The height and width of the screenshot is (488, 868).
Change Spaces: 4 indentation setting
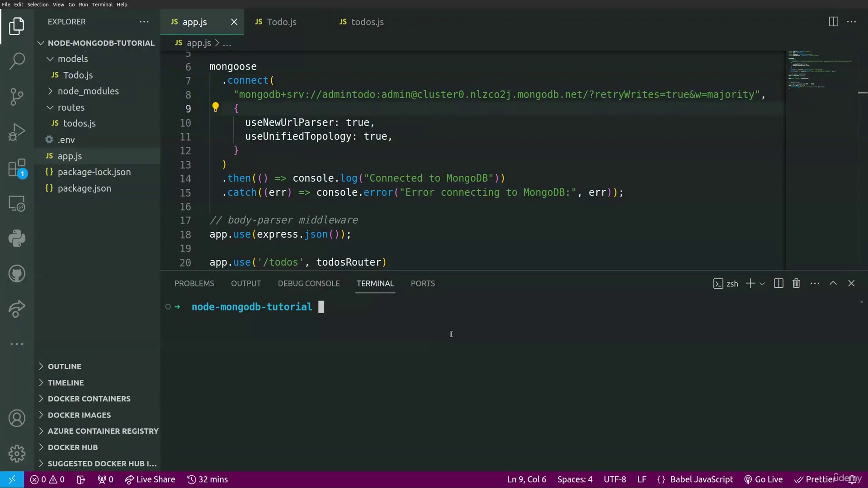tap(575, 479)
